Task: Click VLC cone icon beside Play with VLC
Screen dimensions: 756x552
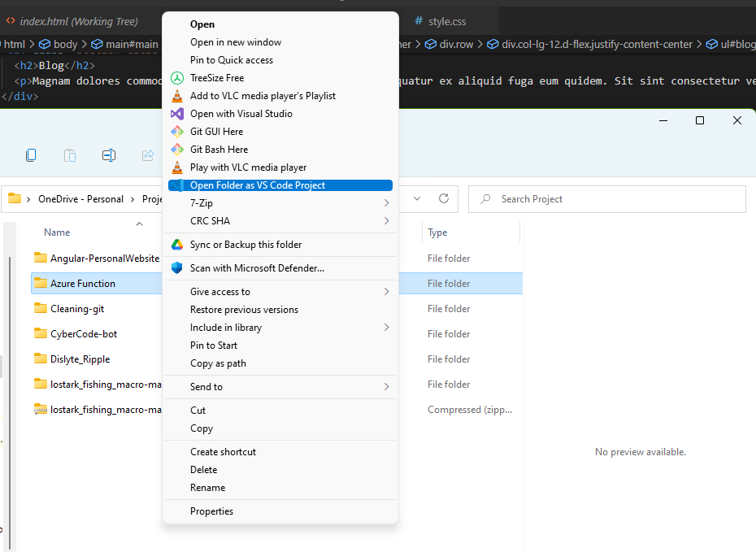Action: 177,167
